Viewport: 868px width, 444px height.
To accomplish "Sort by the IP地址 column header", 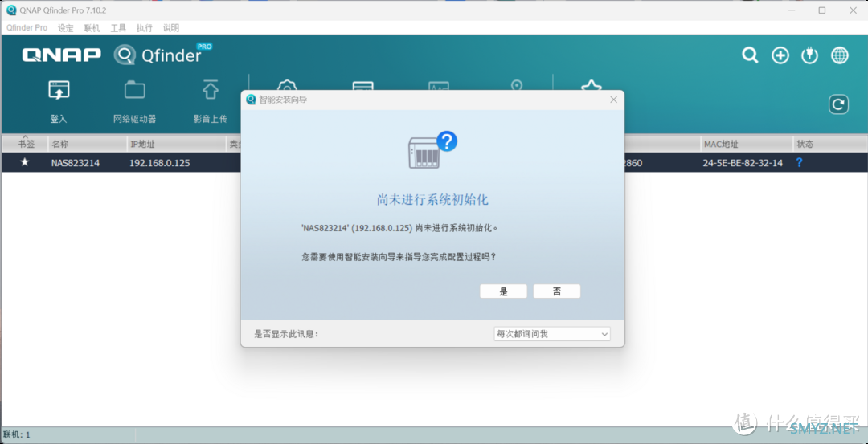I will [177, 144].
